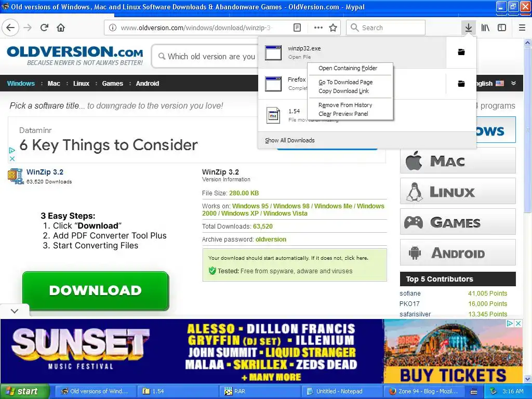Click the system clock showing 3:16 AM
This screenshot has height=399, width=532.
pos(513,391)
